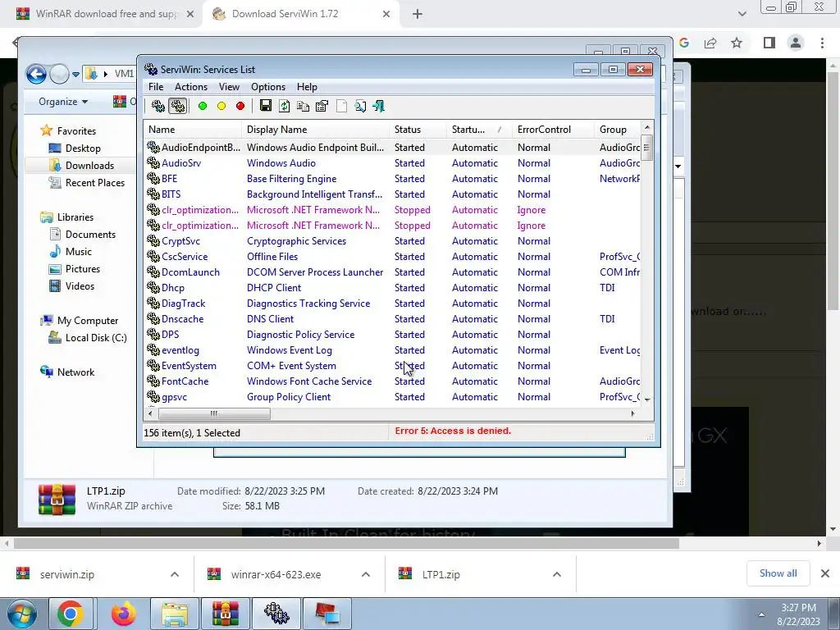
Task: Save selected items using floppy disk icon
Action: tap(265, 106)
